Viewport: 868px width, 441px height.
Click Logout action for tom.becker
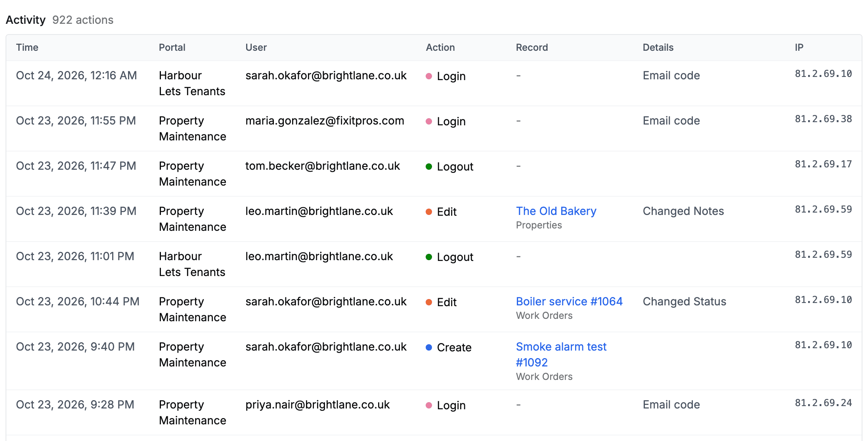[x=449, y=167]
